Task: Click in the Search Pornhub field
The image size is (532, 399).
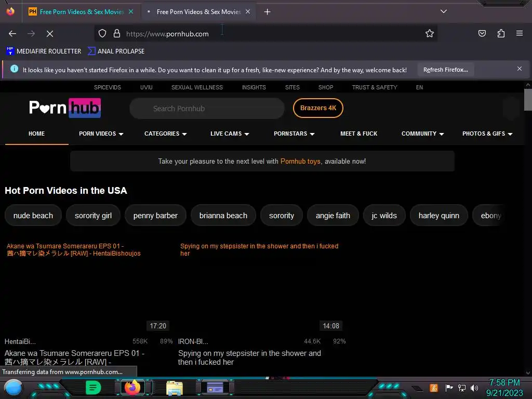Action: click(207, 109)
